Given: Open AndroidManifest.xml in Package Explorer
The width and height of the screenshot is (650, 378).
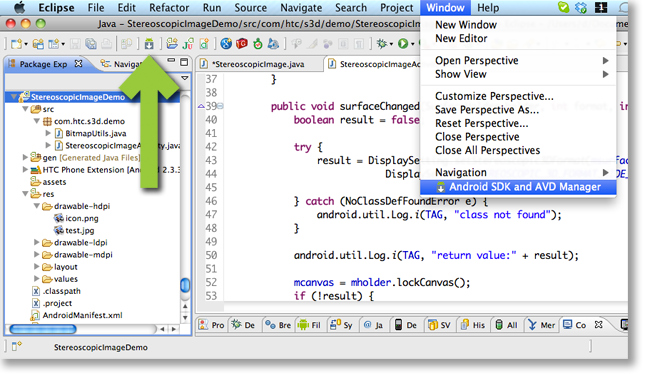Looking at the screenshot, I should pyautogui.click(x=82, y=315).
